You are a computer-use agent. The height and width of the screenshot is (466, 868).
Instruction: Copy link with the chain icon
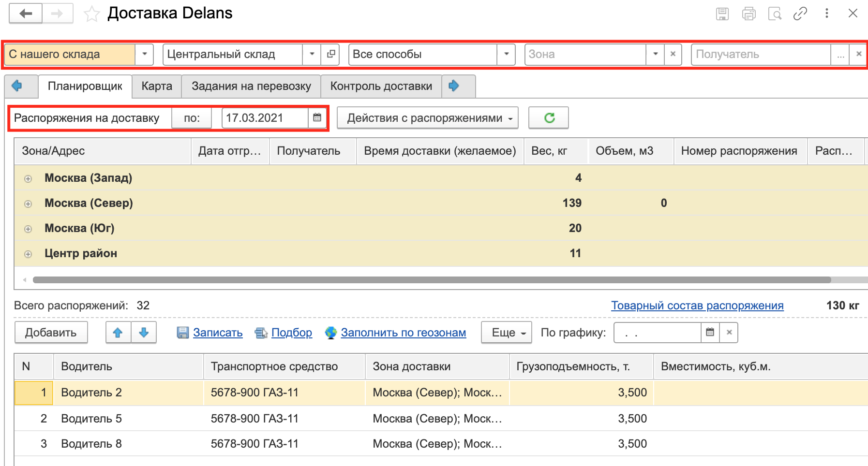(800, 14)
